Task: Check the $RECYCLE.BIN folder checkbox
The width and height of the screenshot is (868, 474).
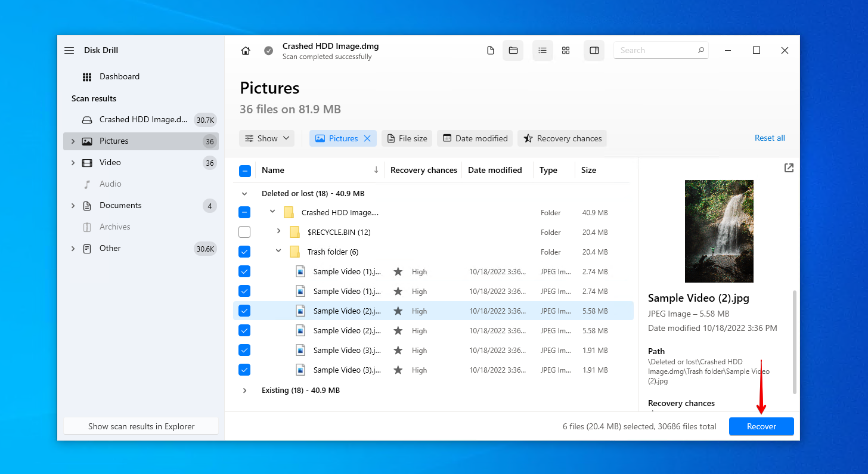Action: pyautogui.click(x=244, y=231)
